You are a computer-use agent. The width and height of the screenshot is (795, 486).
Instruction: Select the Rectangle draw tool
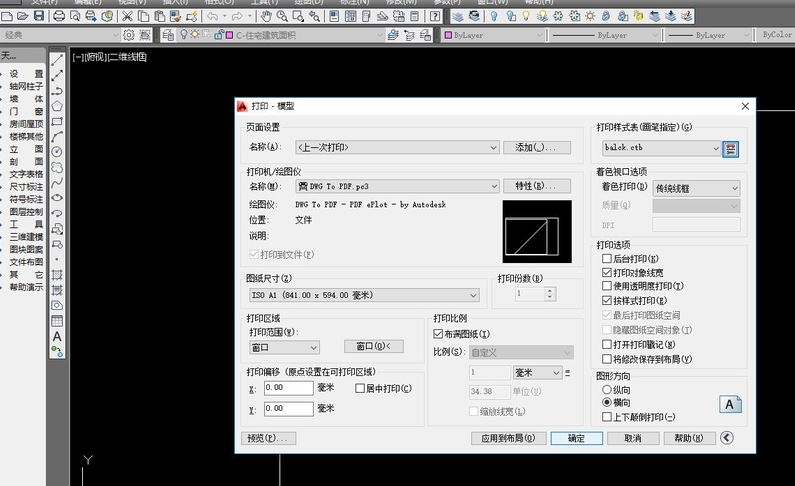tap(57, 122)
